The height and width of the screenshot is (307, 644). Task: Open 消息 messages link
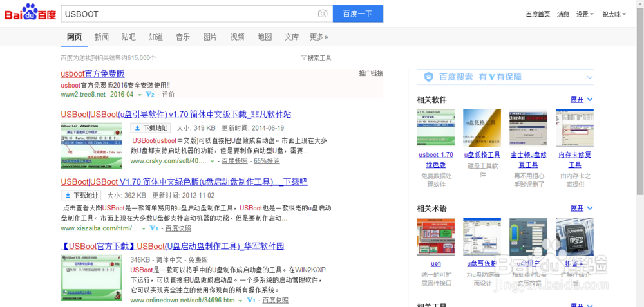click(563, 14)
